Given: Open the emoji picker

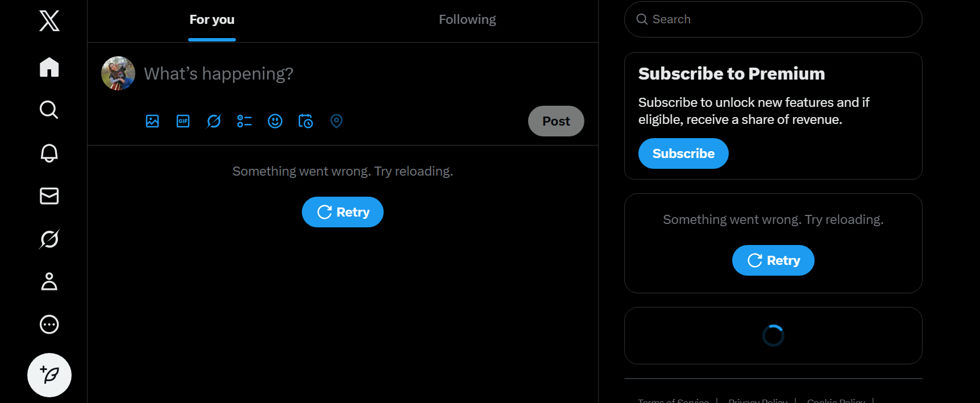Looking at the screenshot, I should click(x=275, y=121).
